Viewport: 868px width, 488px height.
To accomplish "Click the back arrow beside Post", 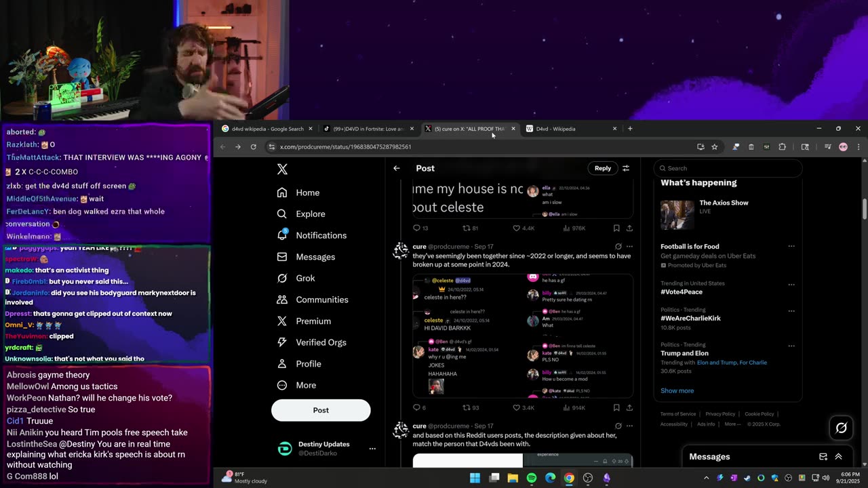I will point(397,168).
